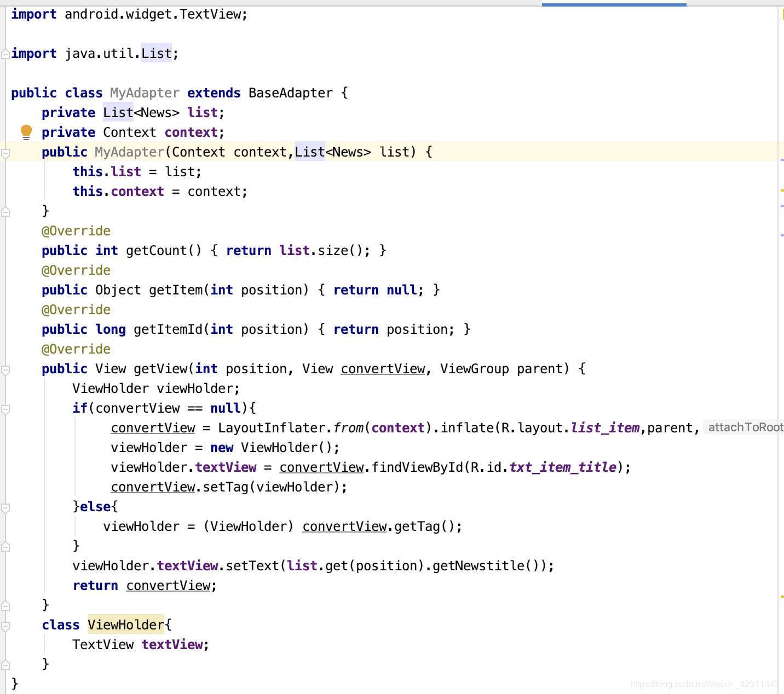
Task: Click the attachToRoot parameter hint
Action: pos(744,427)
